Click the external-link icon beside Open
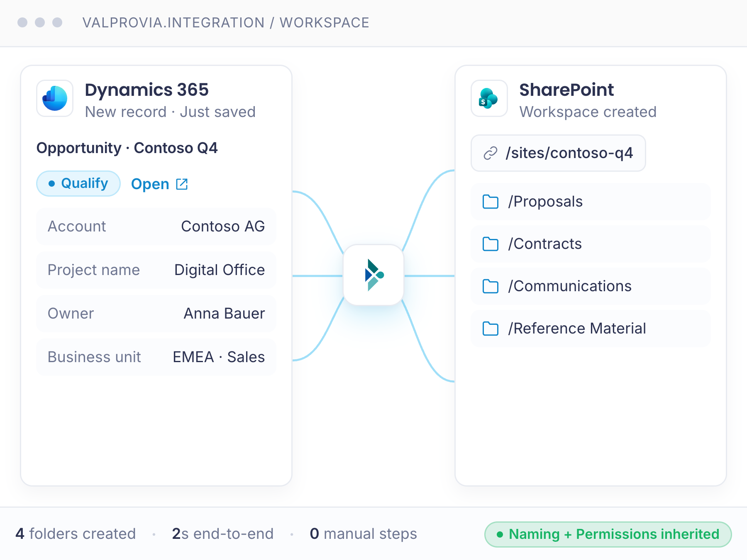The height and width of the screenshot is (560, 747). pos(182,184)
